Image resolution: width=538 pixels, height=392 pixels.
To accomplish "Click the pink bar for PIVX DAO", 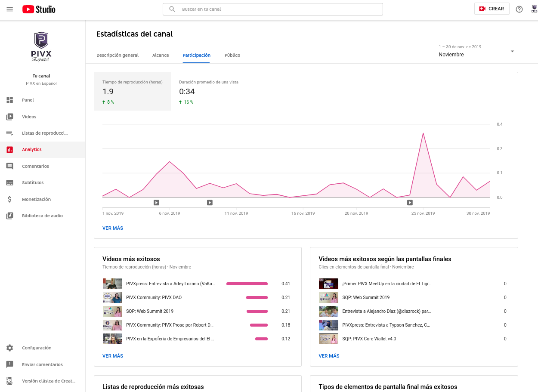I will [x=257, y=297].
